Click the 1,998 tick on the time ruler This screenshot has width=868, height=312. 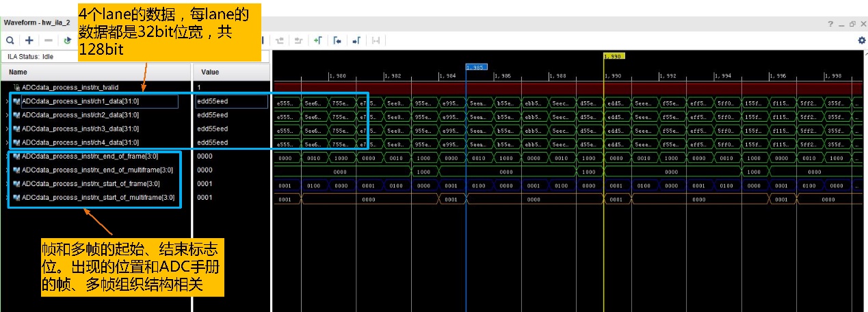[832, 76]
